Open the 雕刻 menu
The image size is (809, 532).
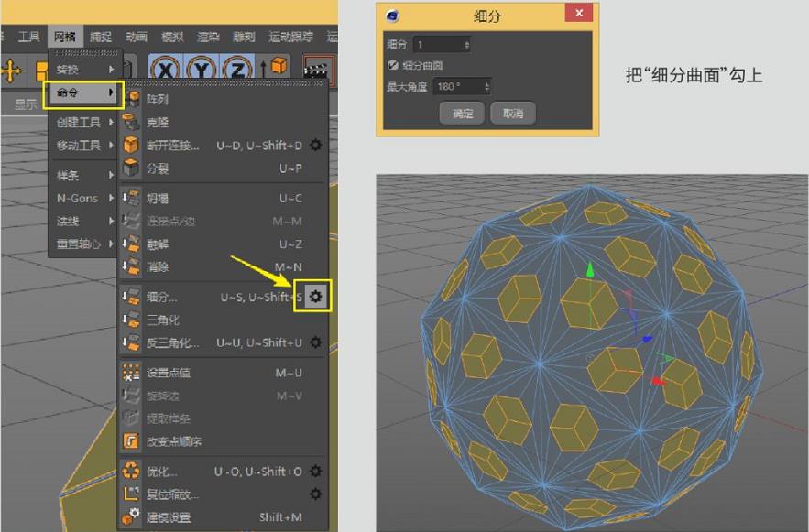[244, 37]
